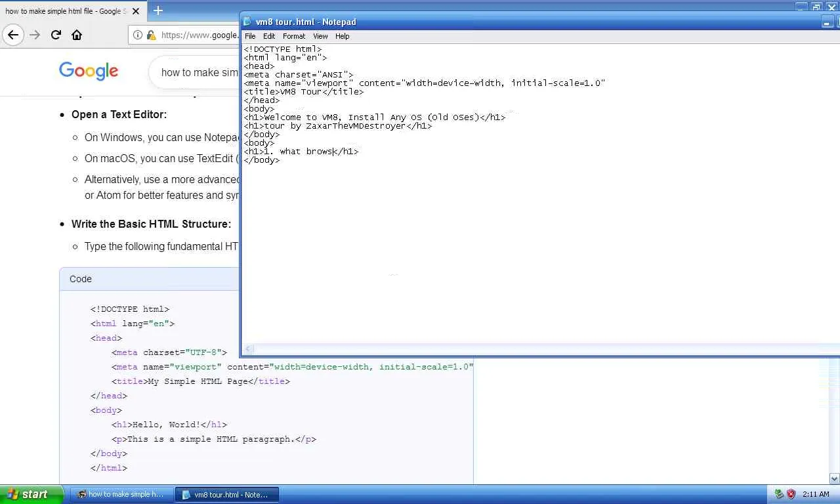Open a new browser tab
Image resolution: width=840 pixels, height=504 pixels.
pos(157,10)
